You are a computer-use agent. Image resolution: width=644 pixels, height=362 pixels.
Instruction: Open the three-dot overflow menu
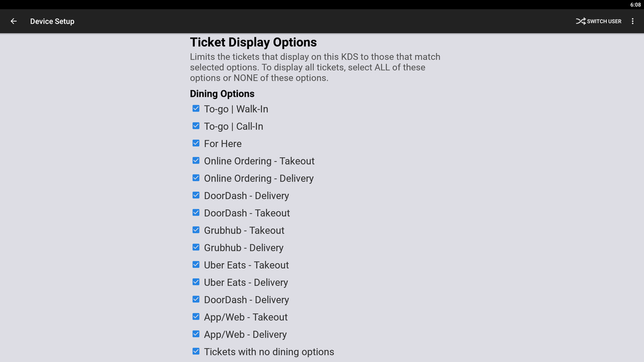[x=632, y=21]
